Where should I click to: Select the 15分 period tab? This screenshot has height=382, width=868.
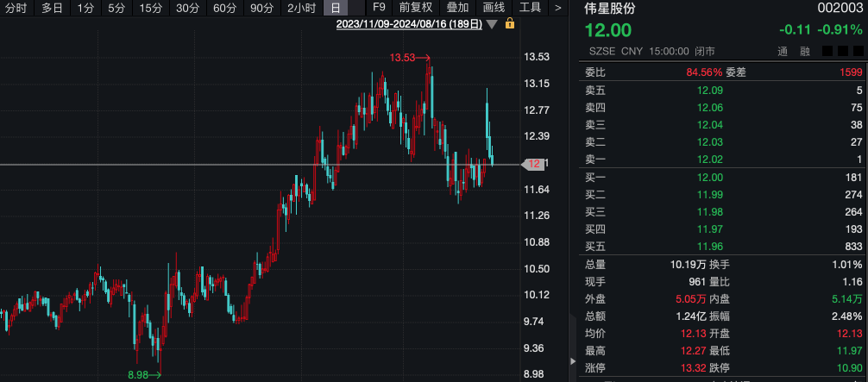tap(150, 8)
